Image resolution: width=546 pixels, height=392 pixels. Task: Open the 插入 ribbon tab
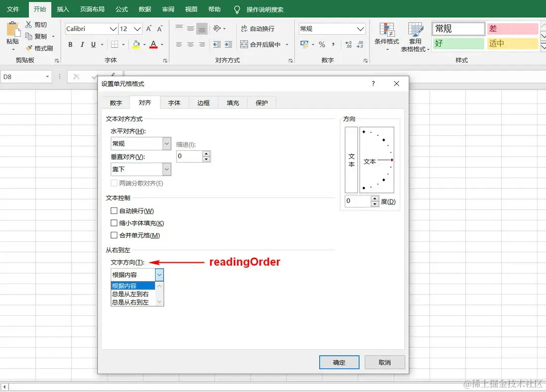pos(63,9)
